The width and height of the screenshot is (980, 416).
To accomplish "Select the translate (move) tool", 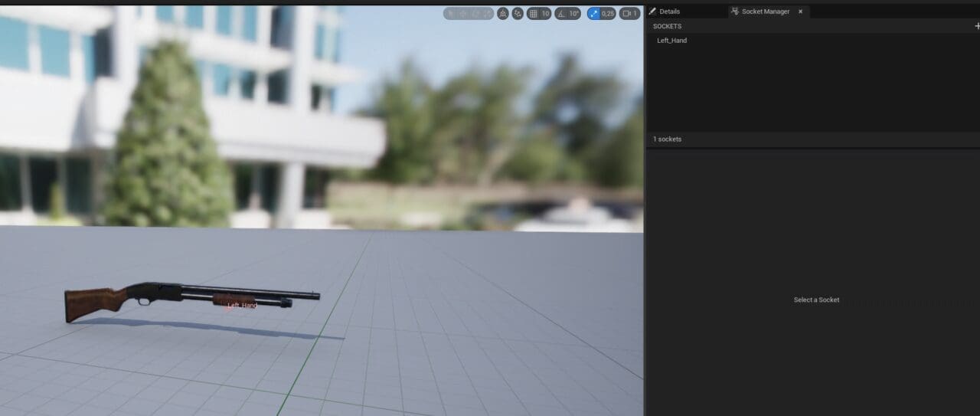I will [x=462, y=14].
